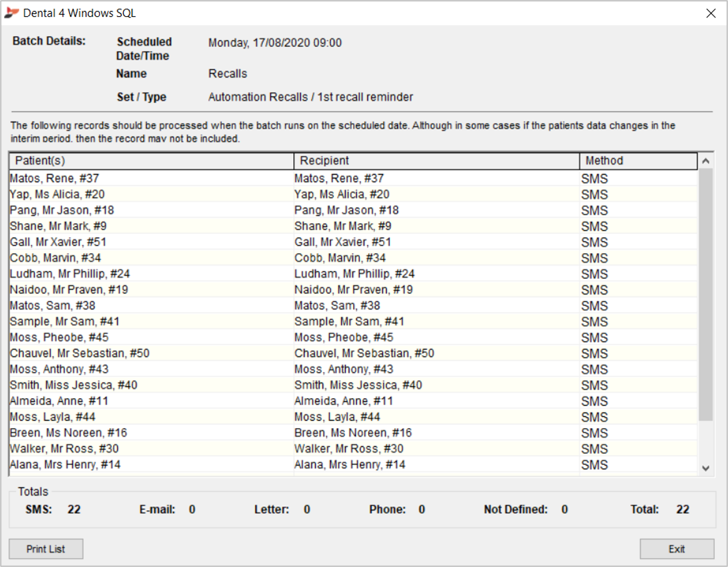Click the Not Defined total label
Image resolution: width=728 pixels, height=567 pixels.
tap(516, 509)
